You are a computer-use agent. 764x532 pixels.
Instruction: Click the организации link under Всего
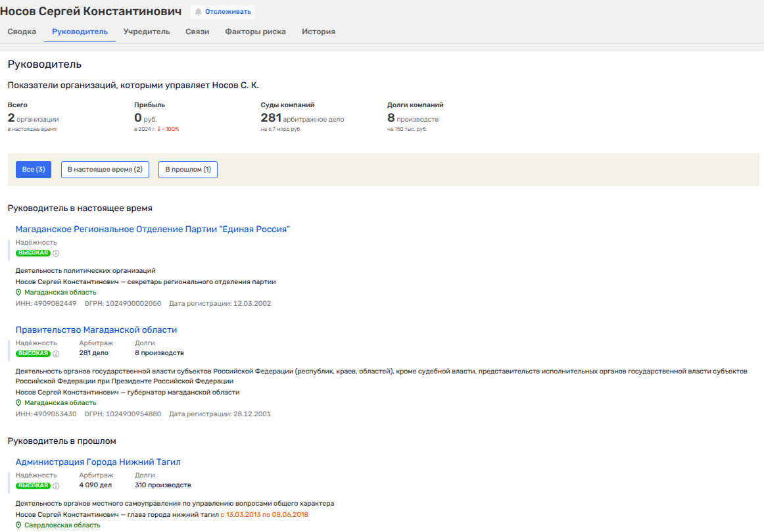[37, 120]
